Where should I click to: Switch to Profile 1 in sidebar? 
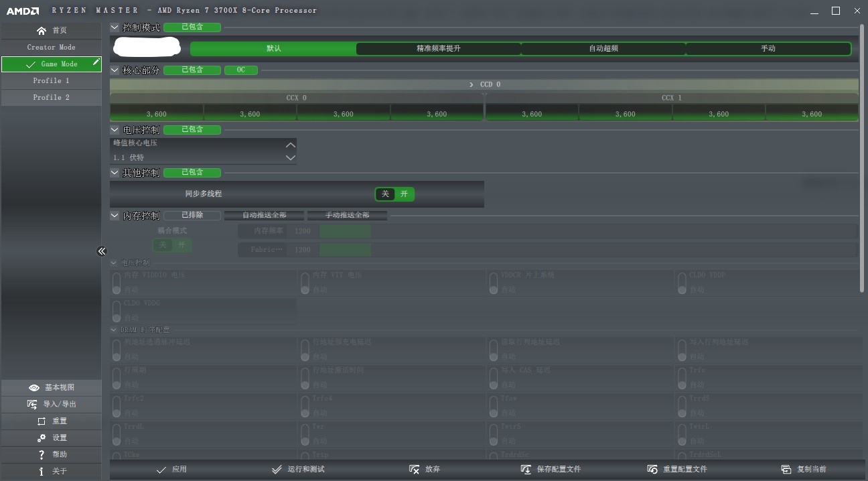(51, 81)
